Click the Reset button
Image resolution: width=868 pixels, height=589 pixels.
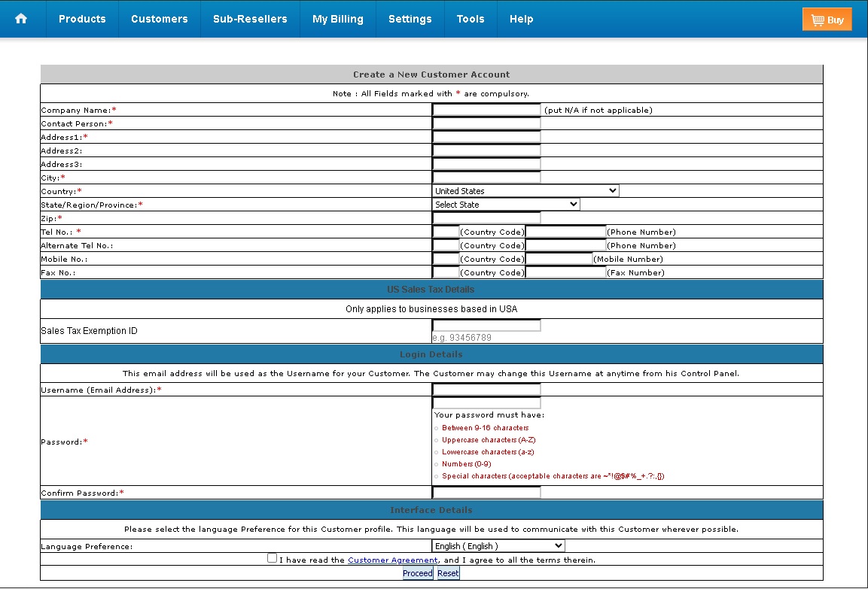pyautogui.click(x=448, y=573)
